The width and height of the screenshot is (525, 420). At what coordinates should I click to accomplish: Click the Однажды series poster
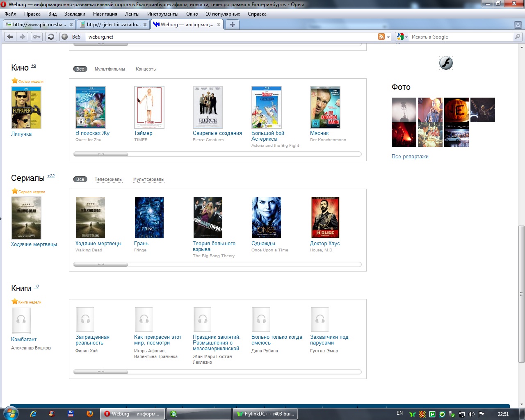pos(267,217)
